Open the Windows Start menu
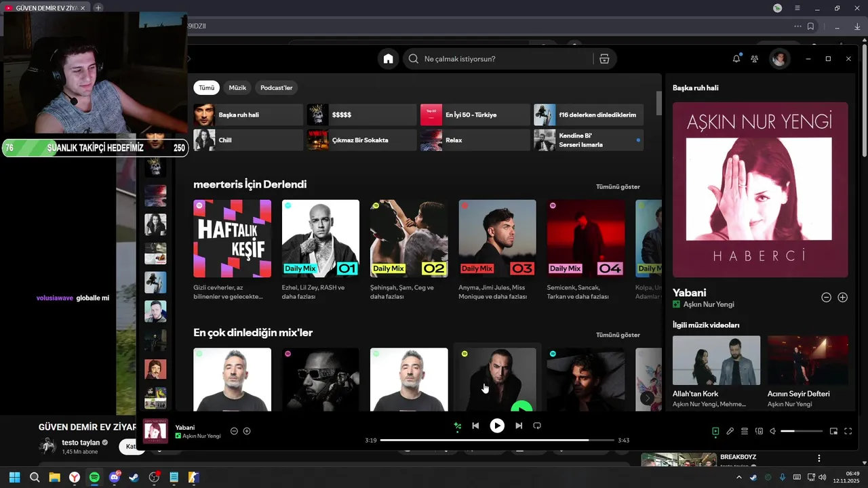Image resolution: width=868 pixels, height=488 pixels. 14,478
